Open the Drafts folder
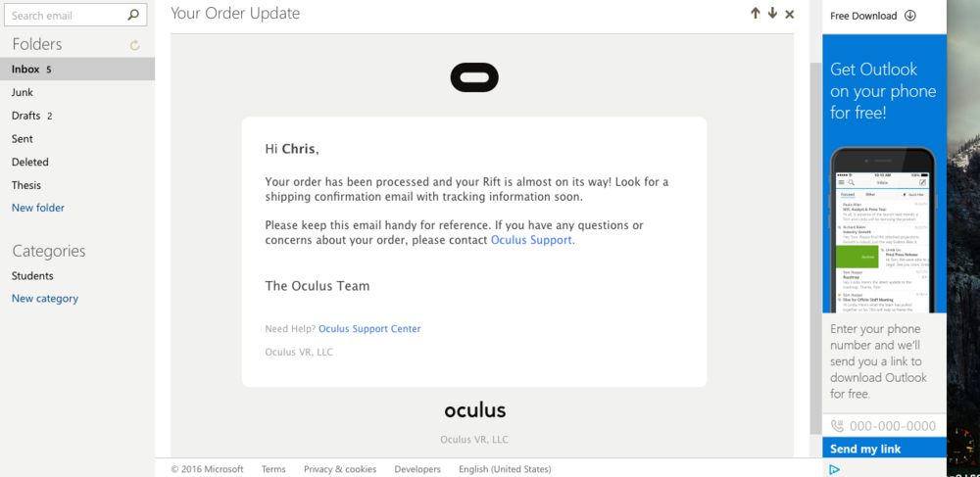The width and height of the screenshot is (980, 477). pos(26,116)
